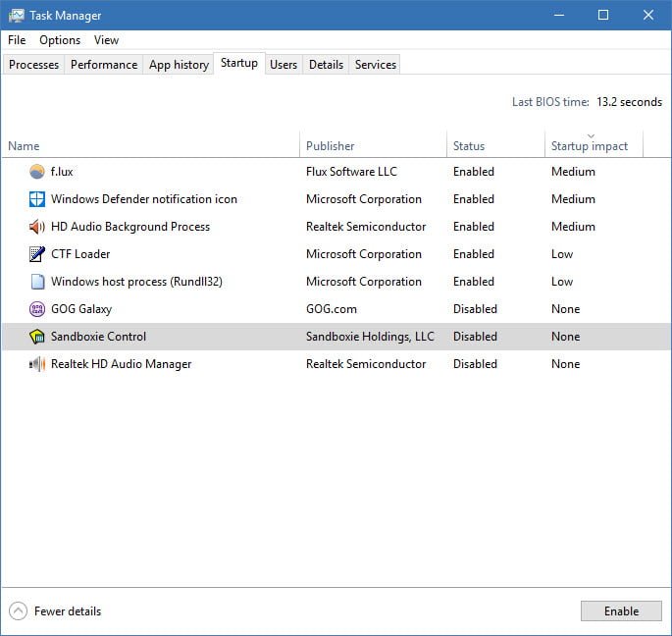Viewport: 672px width, 636px height.
Task: Select the GOG Galaxy entry
Action: coord(81,309)
